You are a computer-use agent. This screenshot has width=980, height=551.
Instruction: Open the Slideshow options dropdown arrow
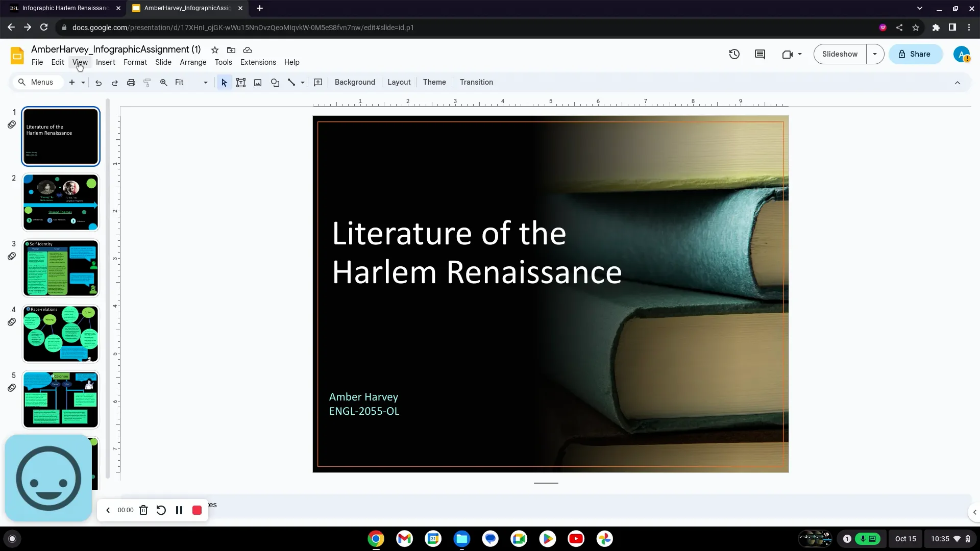click(x=875, y=54)
